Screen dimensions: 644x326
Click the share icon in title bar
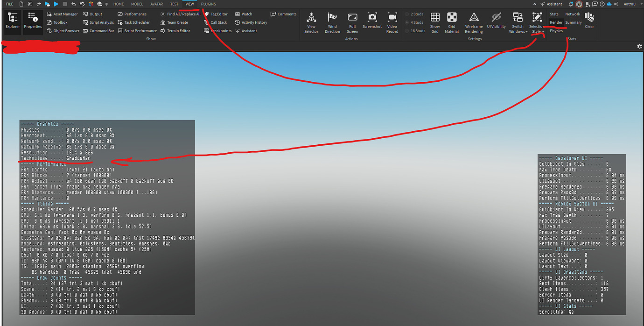click(x=616, y=4)
